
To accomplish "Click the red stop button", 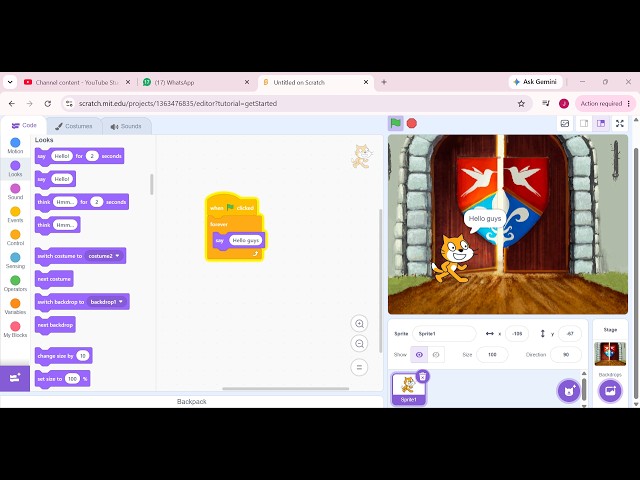I will coord(412,123).
